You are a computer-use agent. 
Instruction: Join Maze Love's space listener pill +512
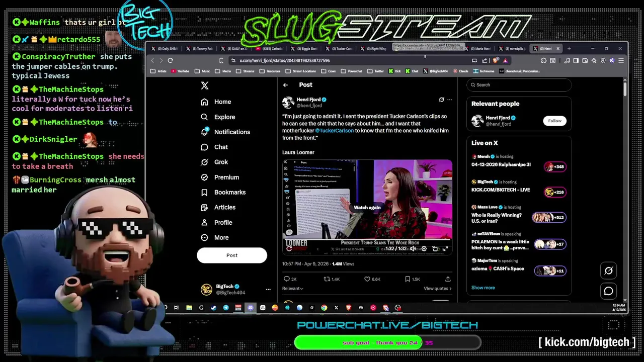point(549,217)
